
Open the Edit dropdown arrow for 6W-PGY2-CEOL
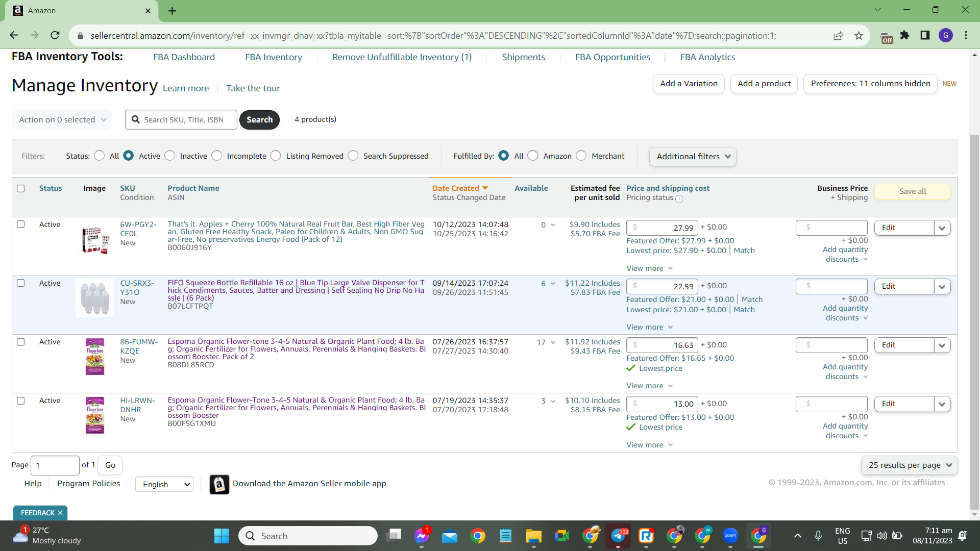pyautogui.click(x=942, y=228)
